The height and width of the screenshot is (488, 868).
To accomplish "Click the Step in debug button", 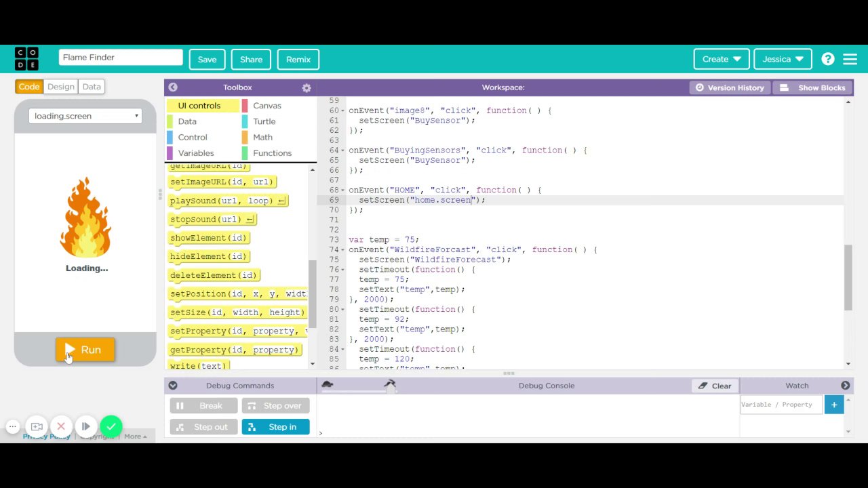I will click(275, 427).
